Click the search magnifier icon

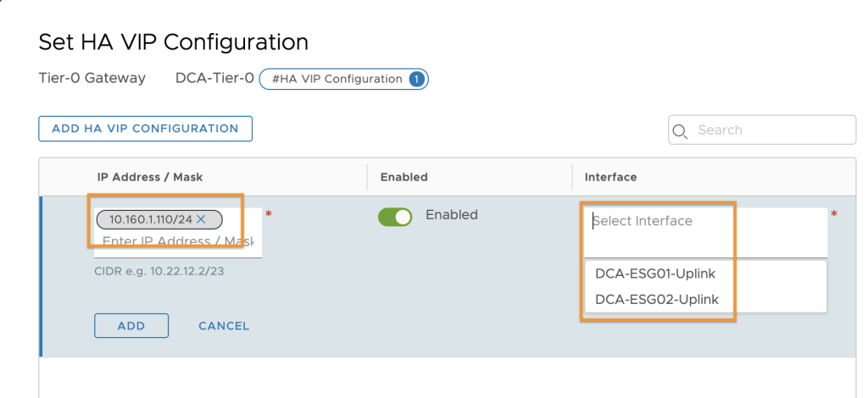tap(680, 131)
